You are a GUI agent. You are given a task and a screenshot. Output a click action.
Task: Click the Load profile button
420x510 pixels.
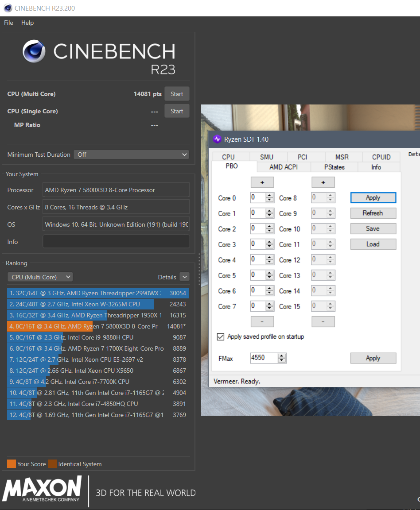(x=373, y=244)
